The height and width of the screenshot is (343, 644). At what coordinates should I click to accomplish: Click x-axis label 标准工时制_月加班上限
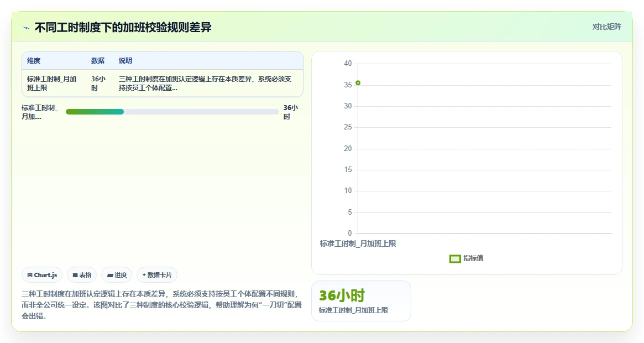(x=358, y=243)
